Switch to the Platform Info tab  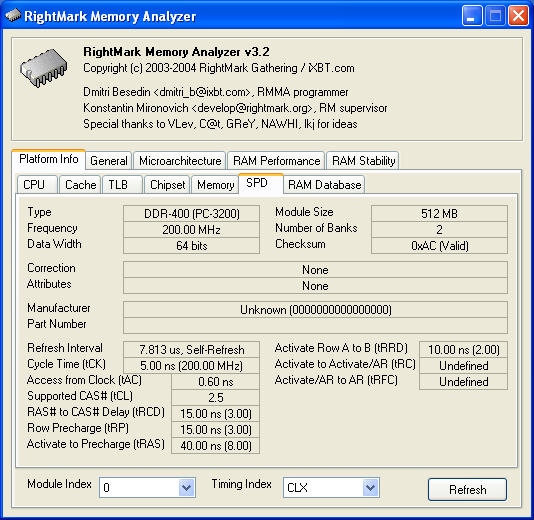48,159
